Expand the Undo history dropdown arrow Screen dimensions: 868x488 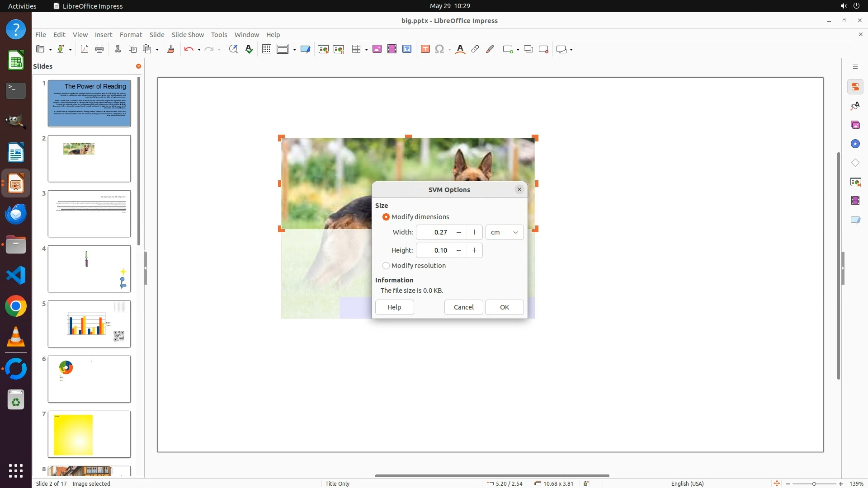pyautogui.click(x=199, y=50)
